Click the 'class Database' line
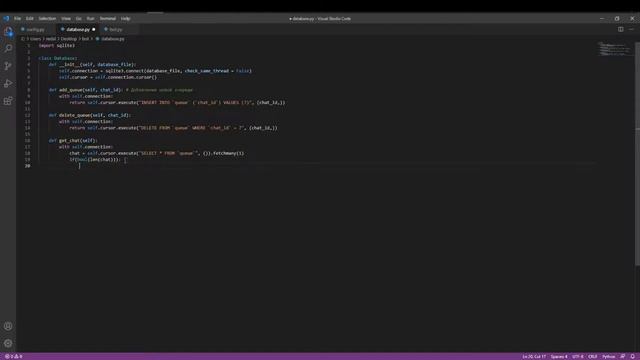Image resolution: width=640 pixels, height=360 pixels. point(58,58)
